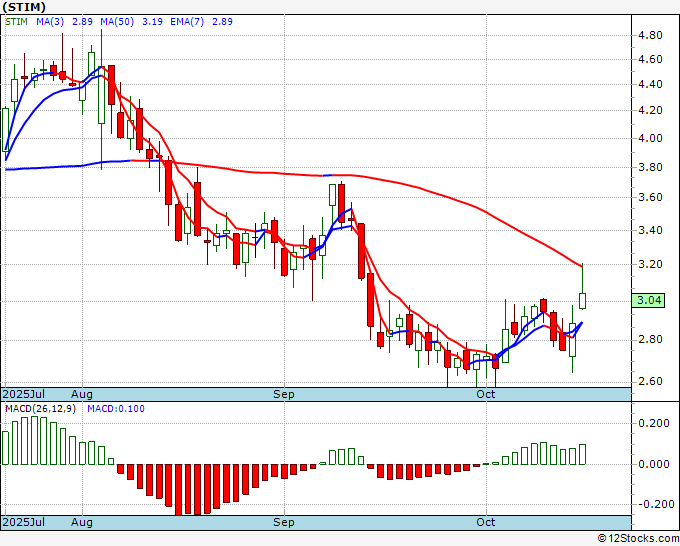Click the Oct label on the MACD axis

pyautogui.click(x=486, y=522)
